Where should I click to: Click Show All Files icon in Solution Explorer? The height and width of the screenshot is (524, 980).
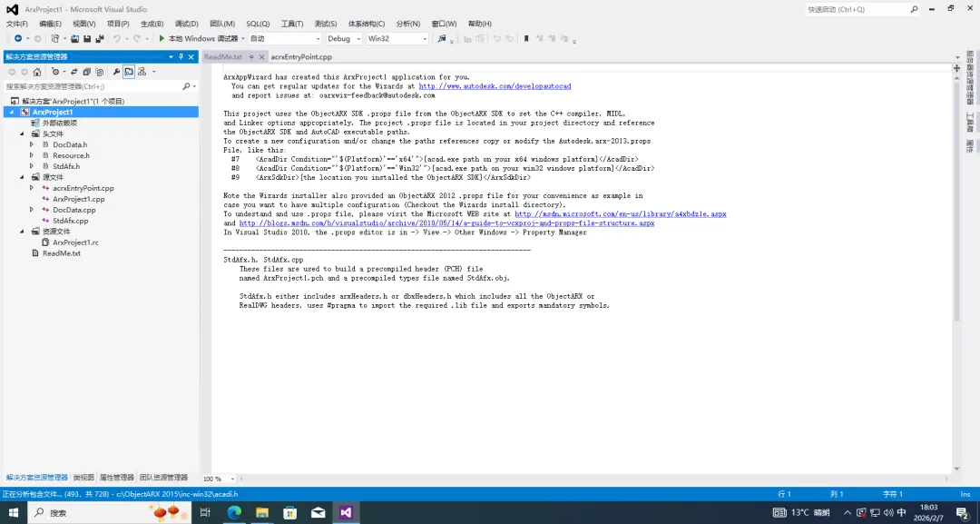click(100, 72)
